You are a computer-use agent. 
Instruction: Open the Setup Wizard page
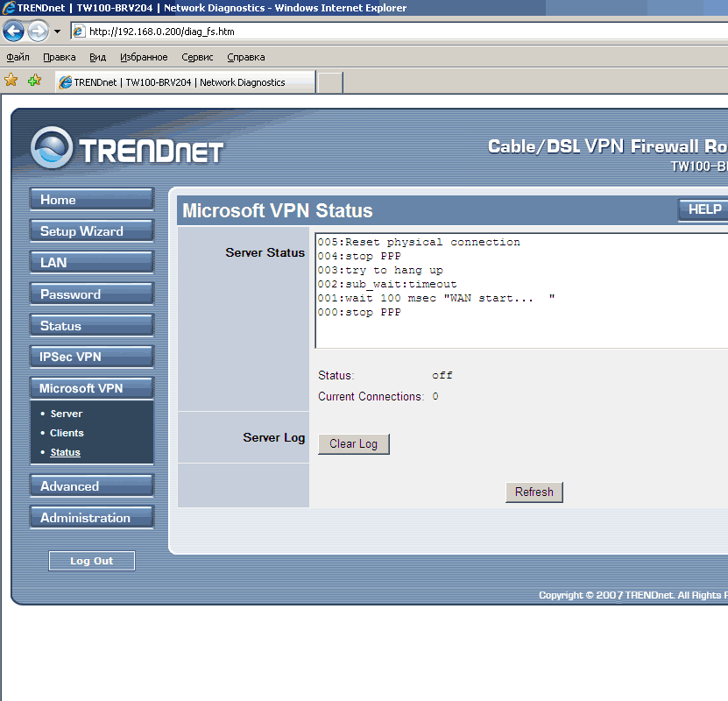[91, 231]
